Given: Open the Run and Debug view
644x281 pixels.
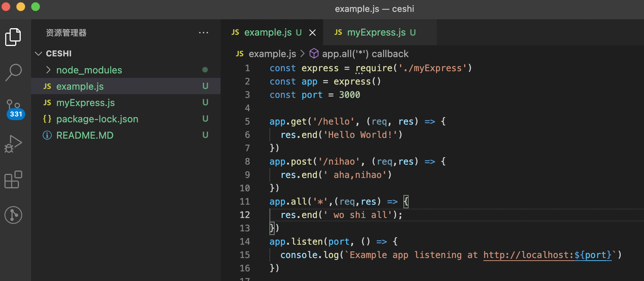Looking at the screenshot, I should (x=13, y=144).
